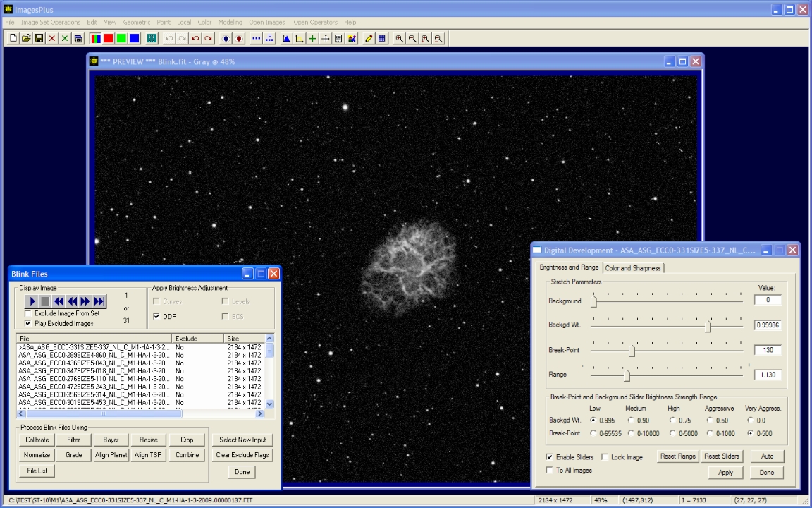Select the green channel display icon
Screen dimensions: 812x508
[x=121, y=38]
